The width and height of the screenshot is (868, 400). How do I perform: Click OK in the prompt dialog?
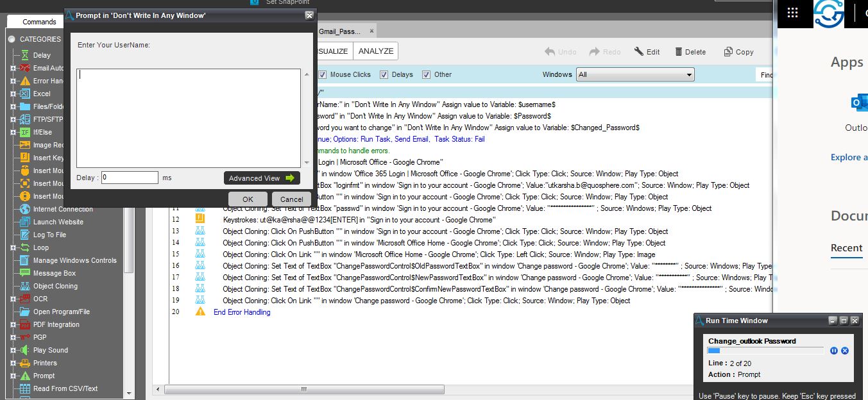(x=248, y=199)
